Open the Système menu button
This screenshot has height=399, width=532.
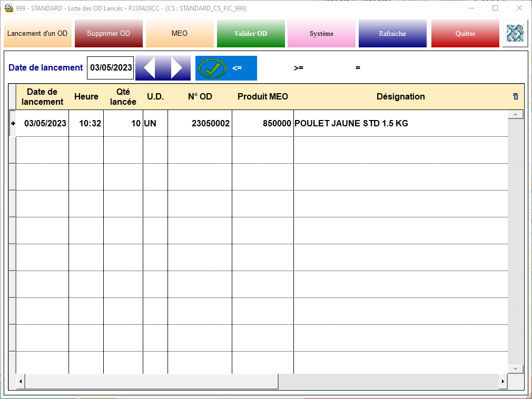(321, 34)
